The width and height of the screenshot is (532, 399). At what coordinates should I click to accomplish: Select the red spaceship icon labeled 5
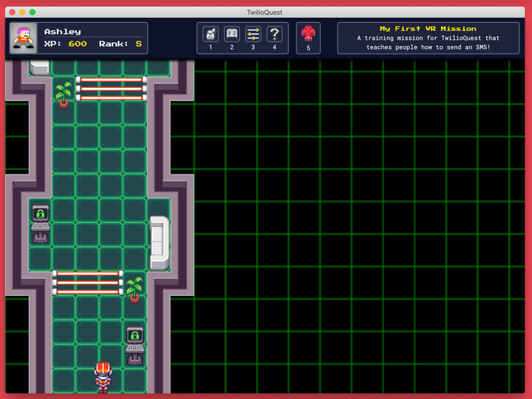click(308, 35)
